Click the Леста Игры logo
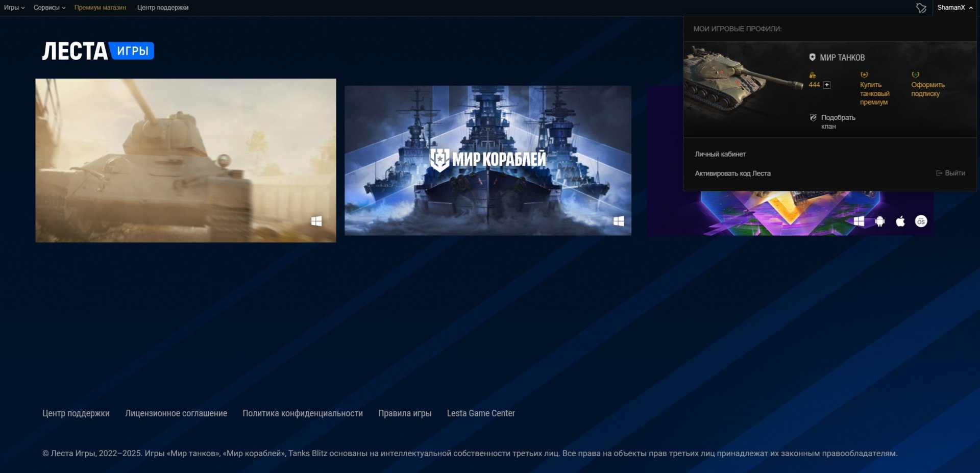The height and width of the screenshot is (473, 980). coord(98,51)
